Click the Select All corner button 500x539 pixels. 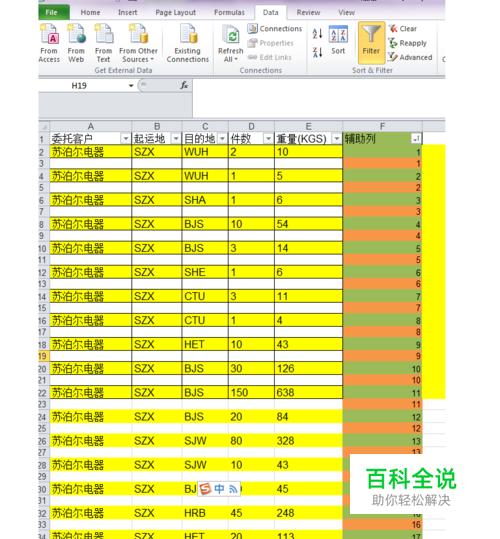pos(44,126)
